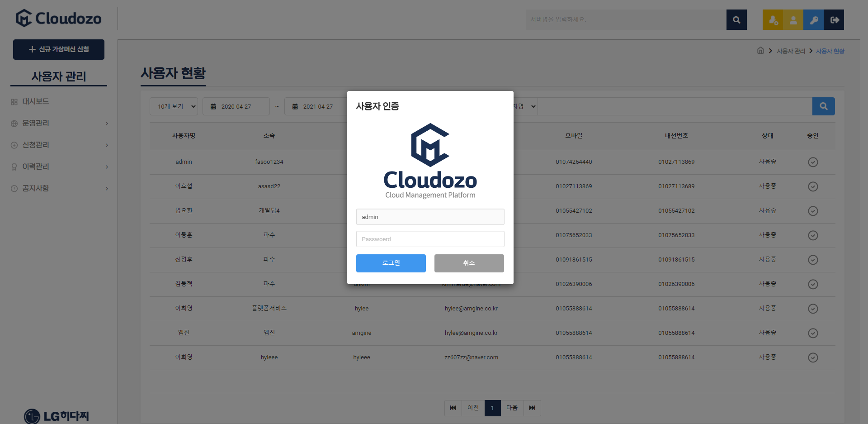Click the dark search icon beside server search
The image size is (868, 424).
(736, 20)
